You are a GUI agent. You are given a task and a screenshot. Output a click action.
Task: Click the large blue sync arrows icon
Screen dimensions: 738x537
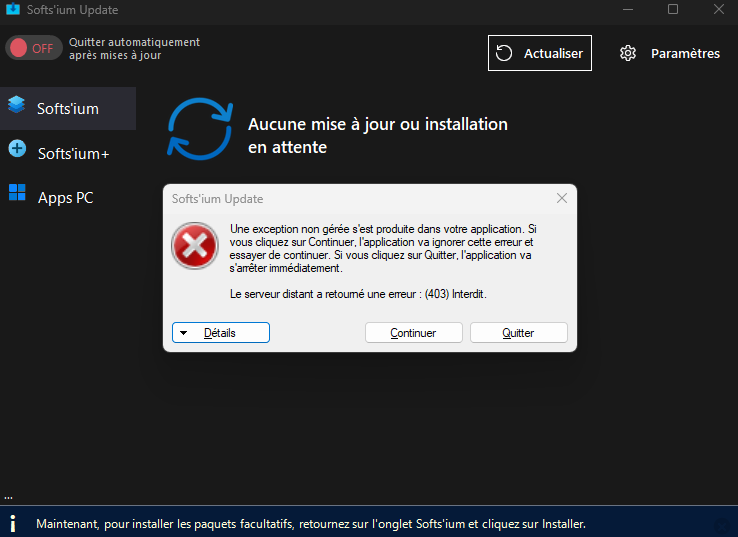[x=200, y=128]
